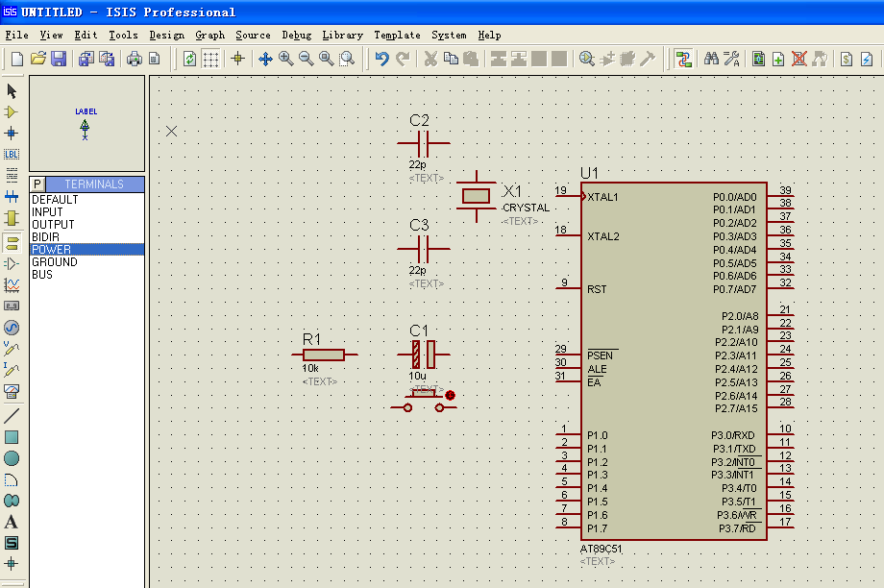Click the Print icon
Screen dimensions: 884x588
(135, 59)
